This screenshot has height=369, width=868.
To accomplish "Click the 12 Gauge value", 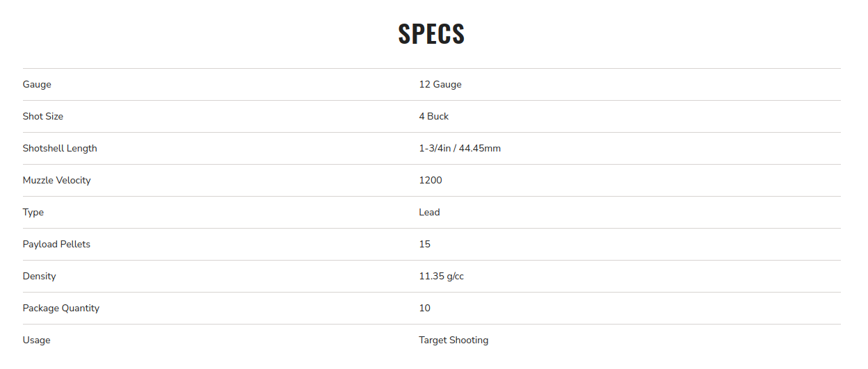I will click(440, 84).
